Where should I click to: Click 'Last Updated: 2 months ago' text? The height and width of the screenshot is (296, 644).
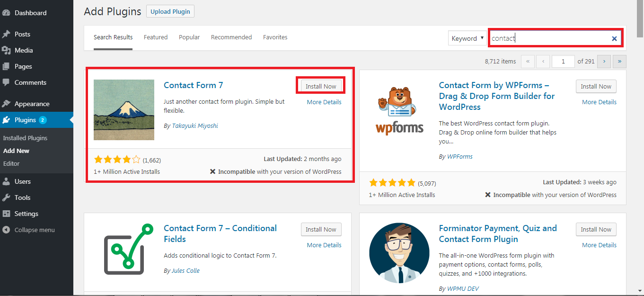pyautogui.click(x=302, y=159)
